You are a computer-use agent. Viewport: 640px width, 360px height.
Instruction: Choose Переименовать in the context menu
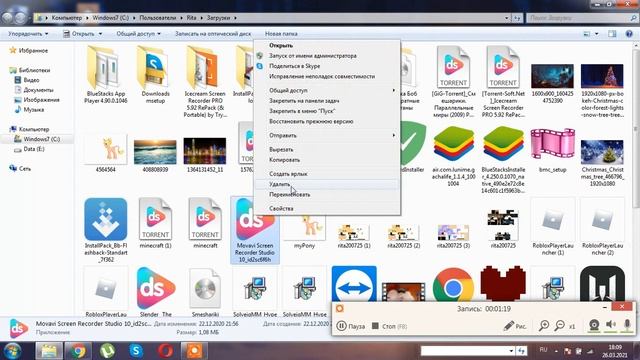(x=289, y=195)
